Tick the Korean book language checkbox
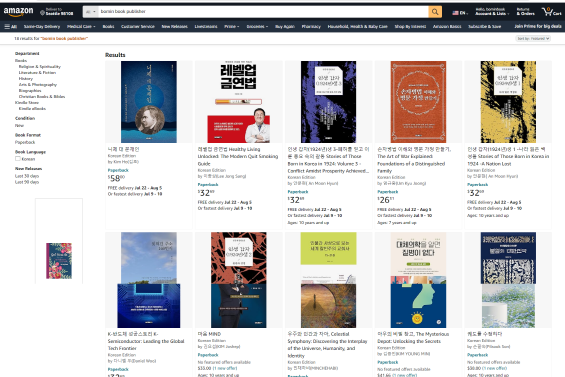The image size is (565, 377). click(18, 159)
